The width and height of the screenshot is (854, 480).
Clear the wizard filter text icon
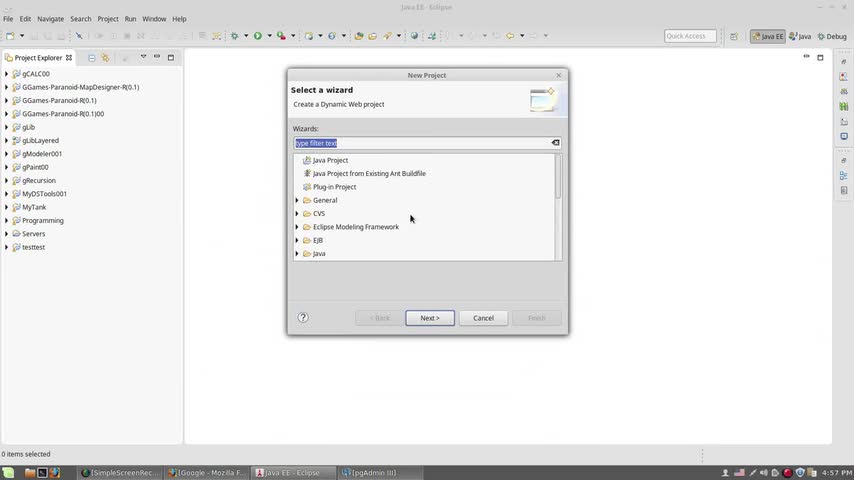tap(555, 143)
